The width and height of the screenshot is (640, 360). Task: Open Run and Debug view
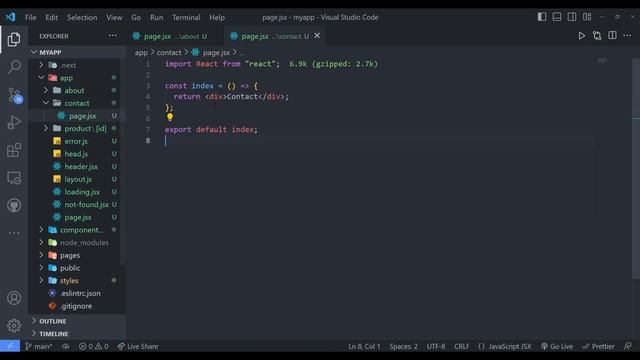pyautogui.click(x=14, y=122)
